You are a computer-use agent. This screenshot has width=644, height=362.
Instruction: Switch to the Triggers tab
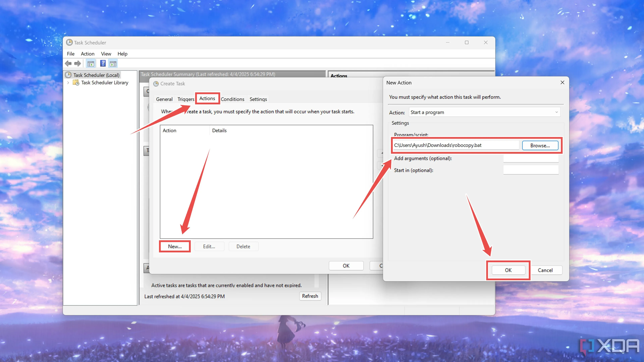[185, 99]
